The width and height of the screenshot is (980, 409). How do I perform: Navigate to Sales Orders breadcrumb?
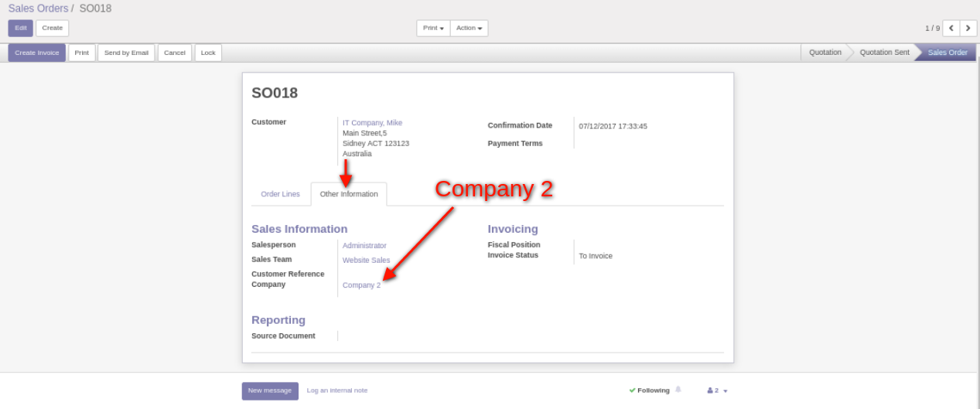[38, 9]
